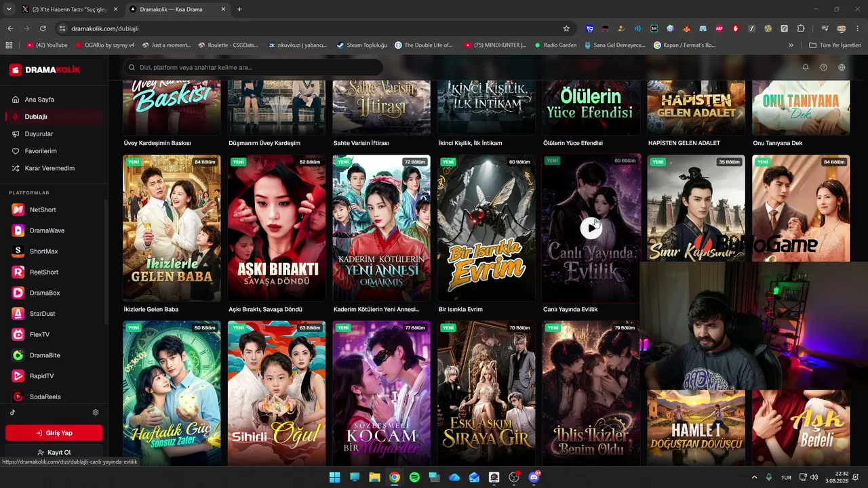Viewport: 868px width, 488px height.
Task: Open the Chrome extensions puzzle icon
Action: pos(801,28)
